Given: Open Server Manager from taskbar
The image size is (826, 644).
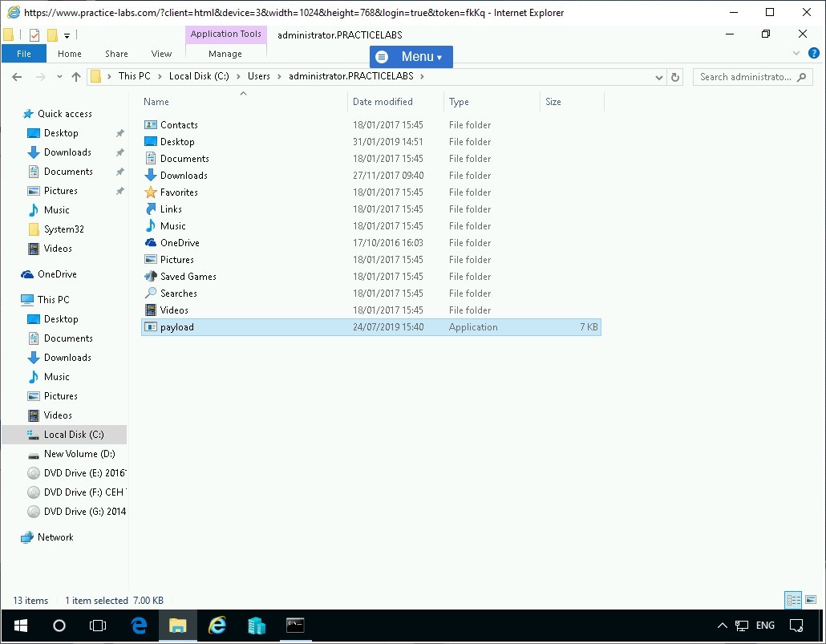Looking at the screenshot, I should (x=256, y=626).
